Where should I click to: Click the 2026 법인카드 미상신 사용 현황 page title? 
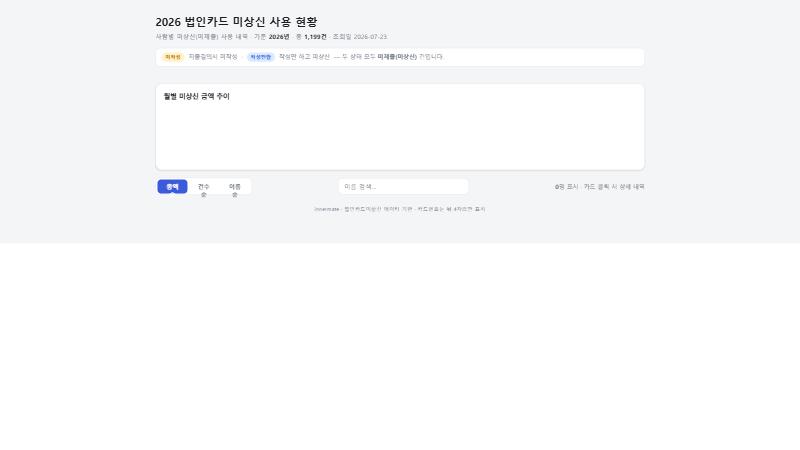tap(236, 22)
